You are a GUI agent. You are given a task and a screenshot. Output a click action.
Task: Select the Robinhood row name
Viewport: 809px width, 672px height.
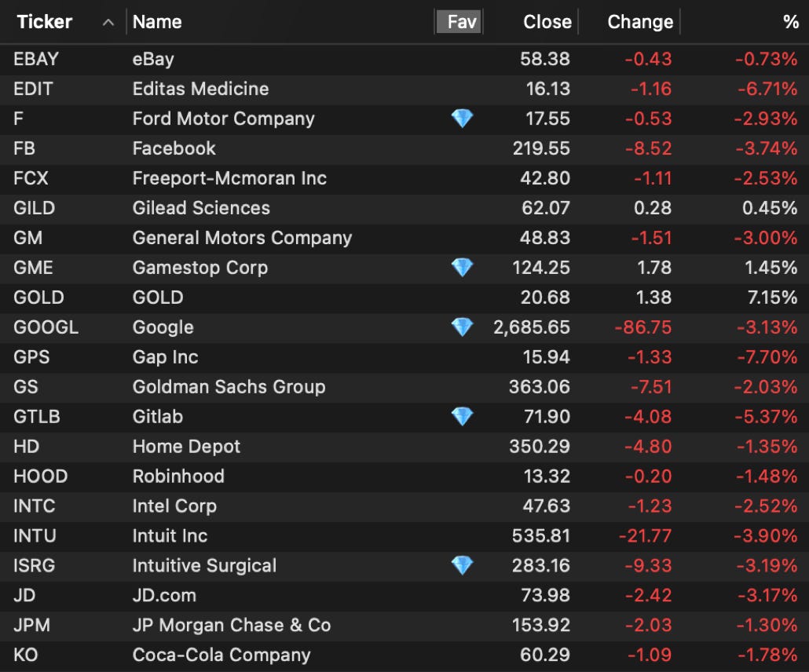coord(178,477)
